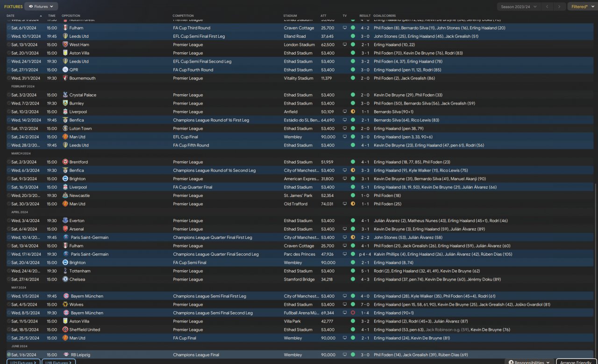
Task: Go to the previous season with the left chevron
Action: click(547, 7)
